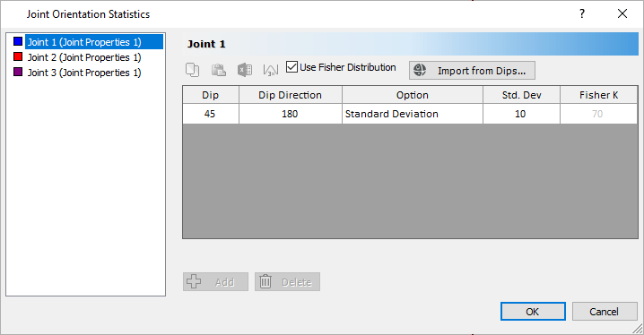Screen dimensions: 644x335
Task: Click the Fisher K cell showing 70
Action: point(598,114)
